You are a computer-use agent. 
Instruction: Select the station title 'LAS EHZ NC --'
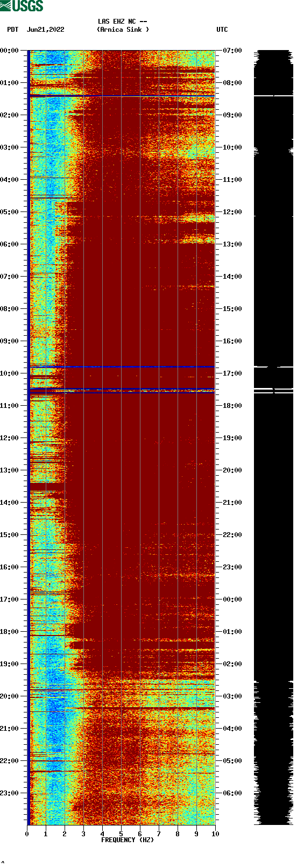point(123,22)
